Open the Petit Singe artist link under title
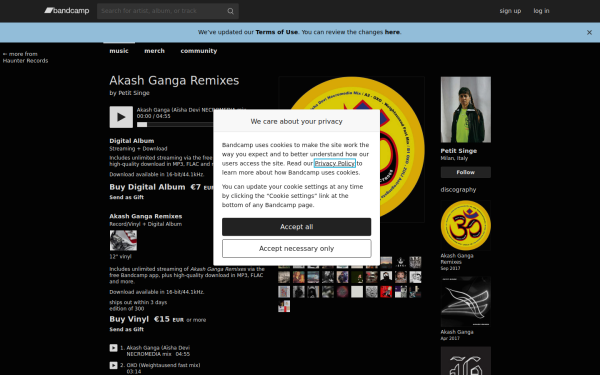This screenshot has width=600, height=375. [x=134, y=93]
